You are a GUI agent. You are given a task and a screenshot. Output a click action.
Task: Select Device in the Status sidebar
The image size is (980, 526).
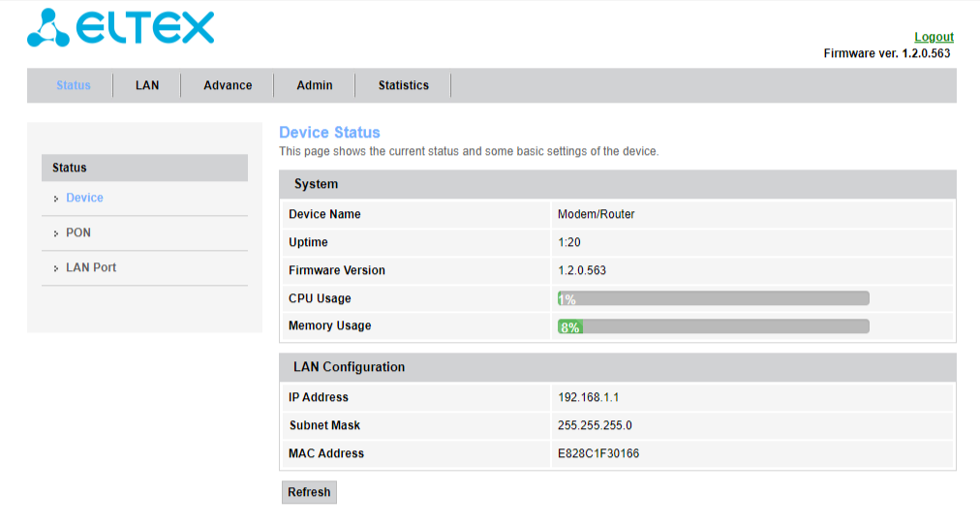84,198
